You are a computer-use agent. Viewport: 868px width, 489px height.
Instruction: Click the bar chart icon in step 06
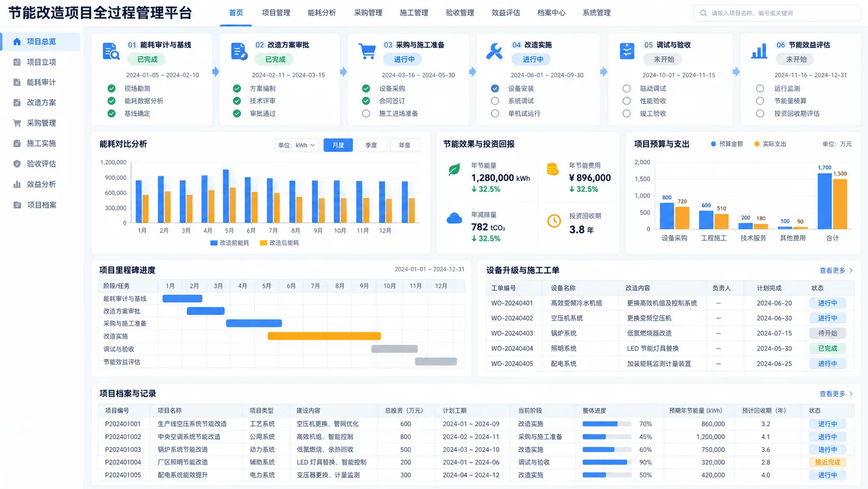[759, 51]
